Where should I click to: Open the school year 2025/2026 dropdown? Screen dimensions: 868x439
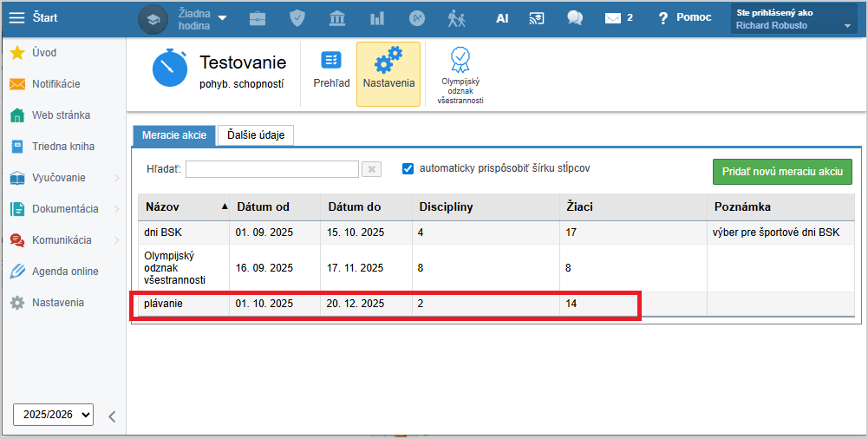53,416
